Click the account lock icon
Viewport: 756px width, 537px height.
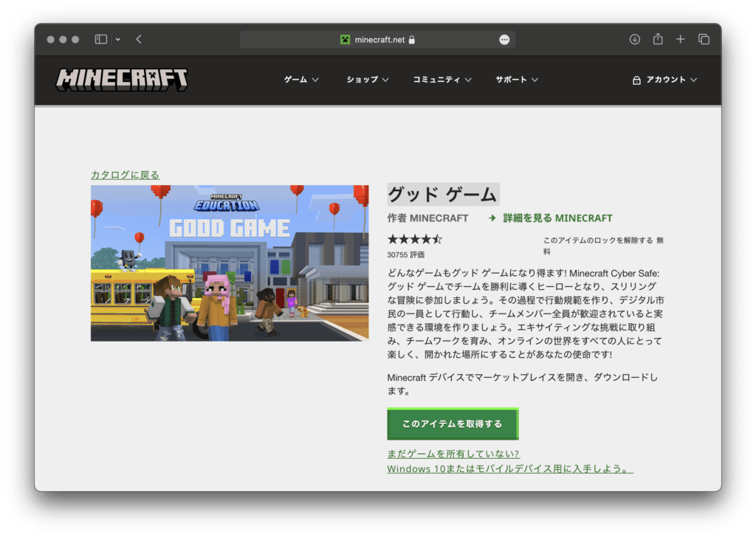point(636,80)
